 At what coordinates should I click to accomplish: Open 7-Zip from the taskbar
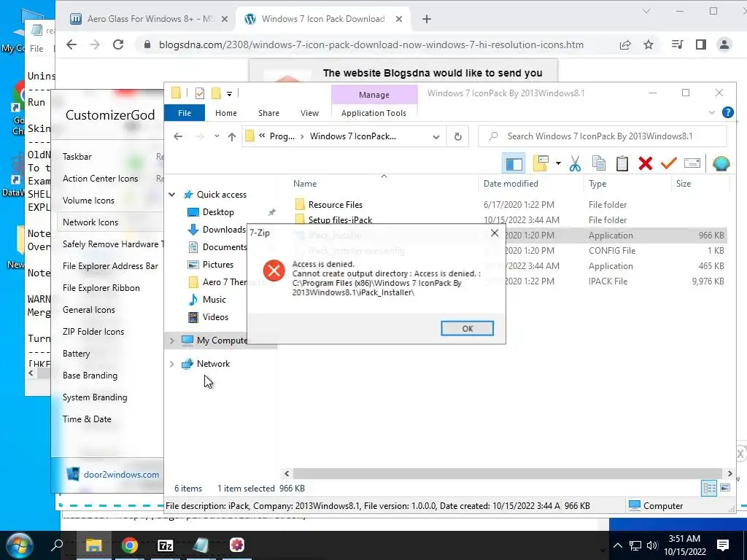pyautogui.click(x=165, y=545)
